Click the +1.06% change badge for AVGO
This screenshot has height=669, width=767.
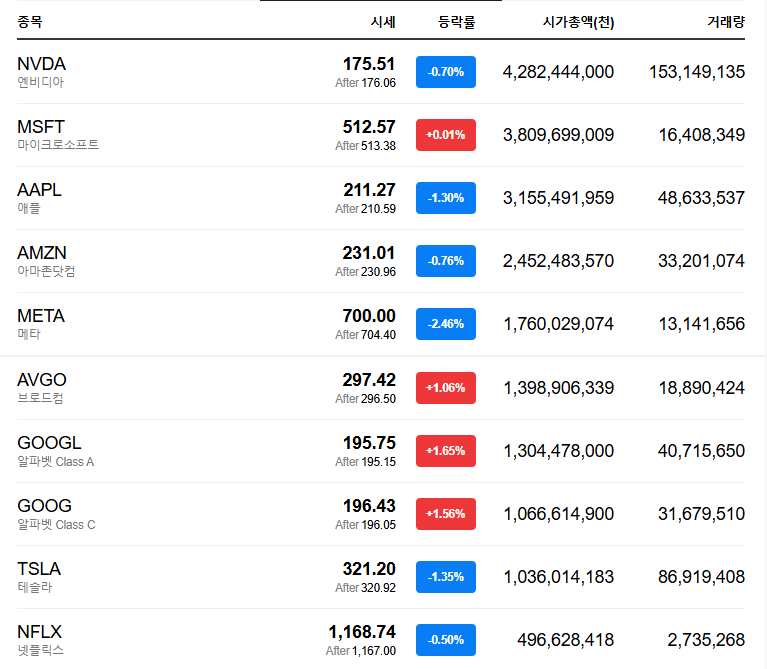[x=446, y=388]
